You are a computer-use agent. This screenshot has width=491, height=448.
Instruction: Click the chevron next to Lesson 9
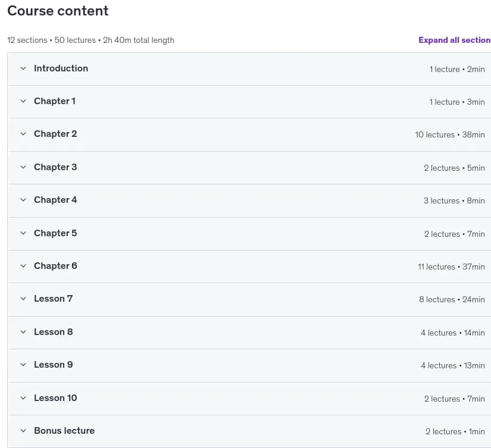click(x=23, y=365)
